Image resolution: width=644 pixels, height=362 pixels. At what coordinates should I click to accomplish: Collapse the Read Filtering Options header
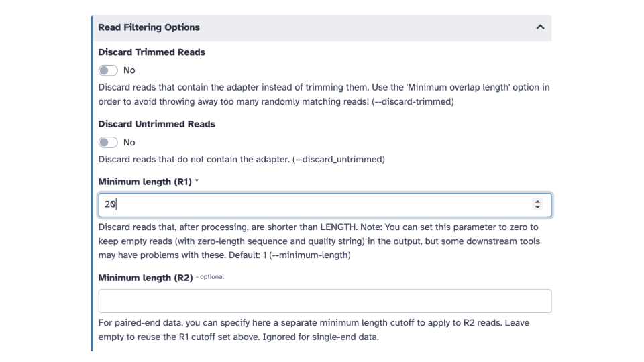pos(322,27)
